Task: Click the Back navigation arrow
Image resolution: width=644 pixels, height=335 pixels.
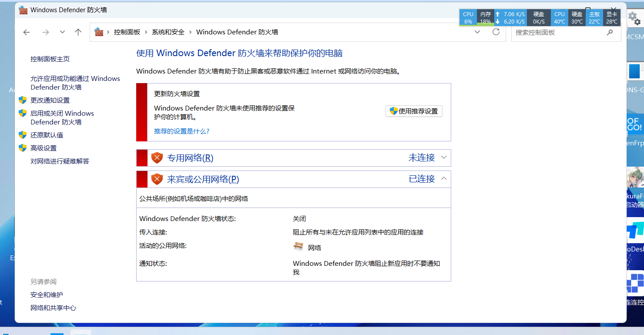Action: [x=27, y=32]
